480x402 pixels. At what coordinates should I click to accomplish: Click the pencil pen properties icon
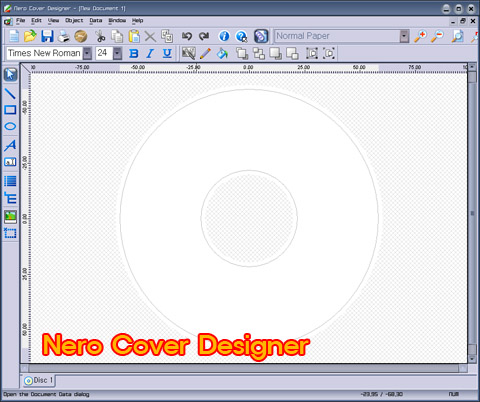(205, 53)
